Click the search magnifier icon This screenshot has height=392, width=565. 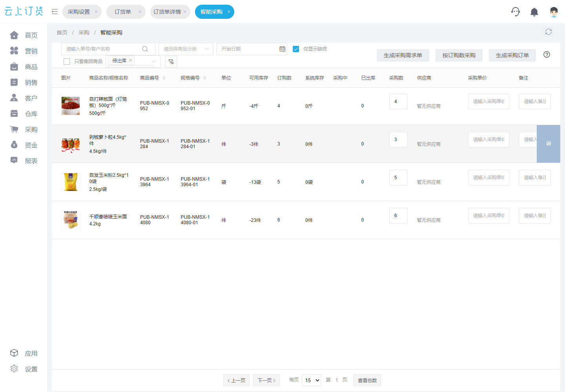tap(145, 49)
